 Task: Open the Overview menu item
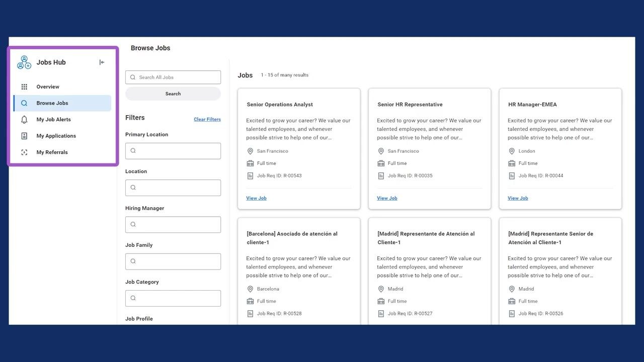click(62, 87)
